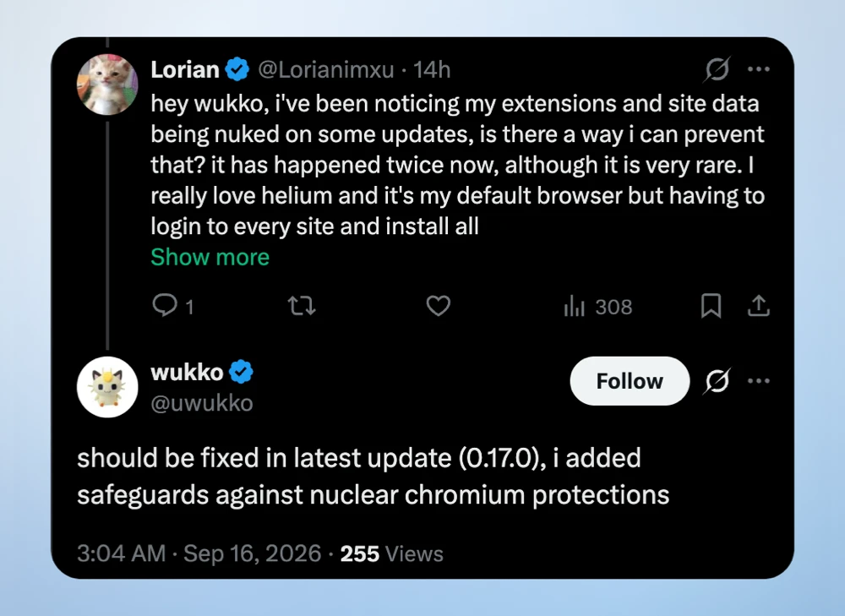Open the @Lorianimxu handle link

[326, 70]
